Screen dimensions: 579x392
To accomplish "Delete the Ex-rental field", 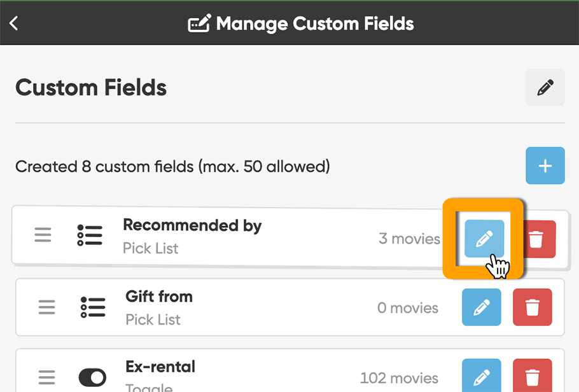I will coord(532,375).
